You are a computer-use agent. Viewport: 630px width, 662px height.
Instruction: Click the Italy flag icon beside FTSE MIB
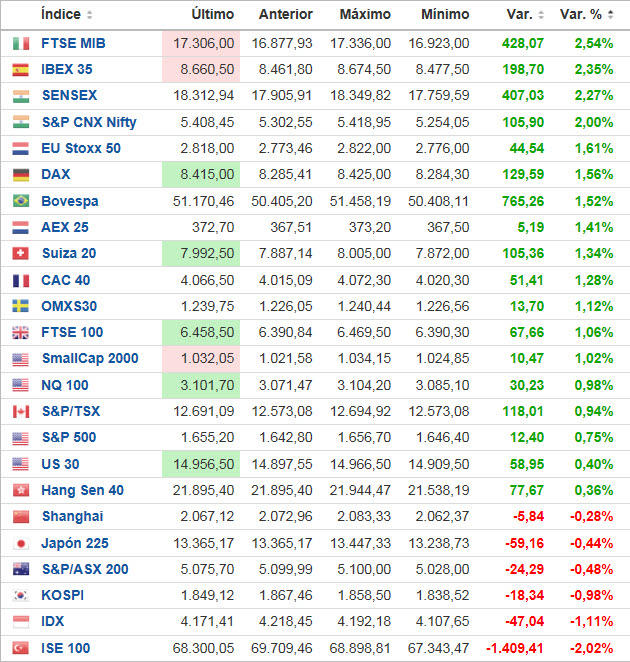pyautogui.click(x=20, y=44)
